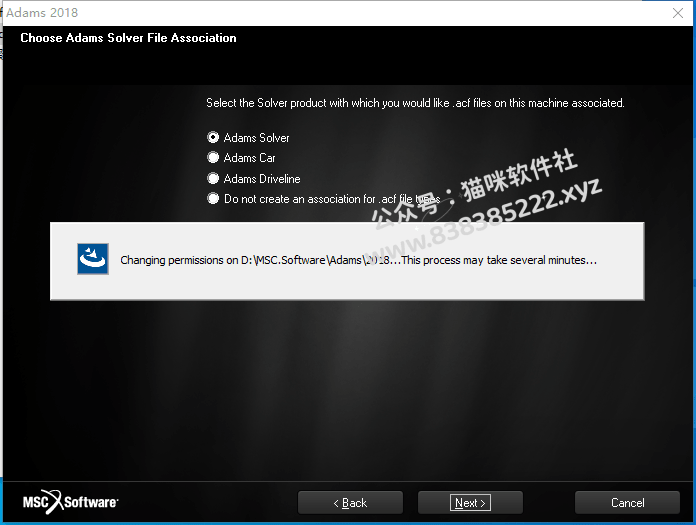Return with the Back button
The width and height of the screenshot is (696, 525).
(350, 502)
